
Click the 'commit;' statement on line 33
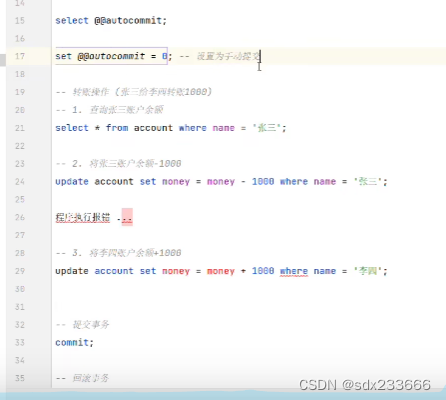tap(75, 342)
